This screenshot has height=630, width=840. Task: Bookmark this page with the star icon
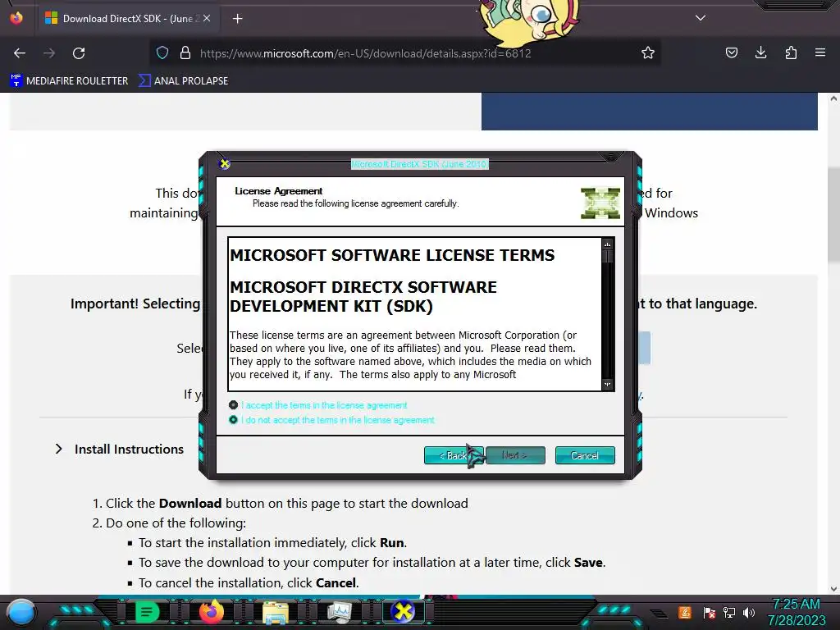click(x=648, y=53)
